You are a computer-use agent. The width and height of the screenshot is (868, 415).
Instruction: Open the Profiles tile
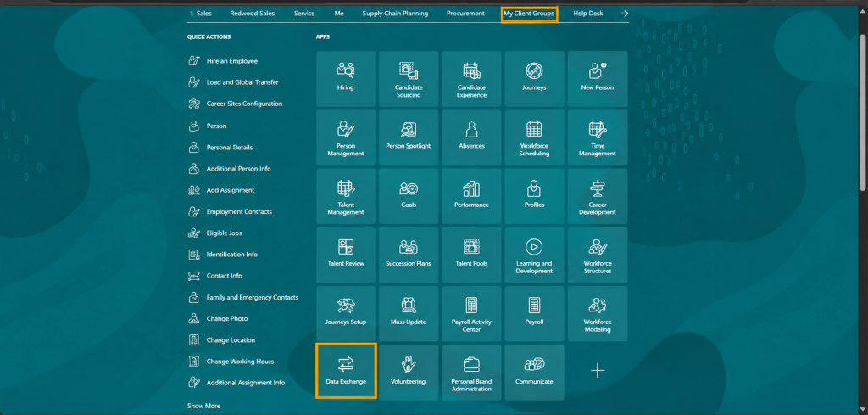click(534, 196)
